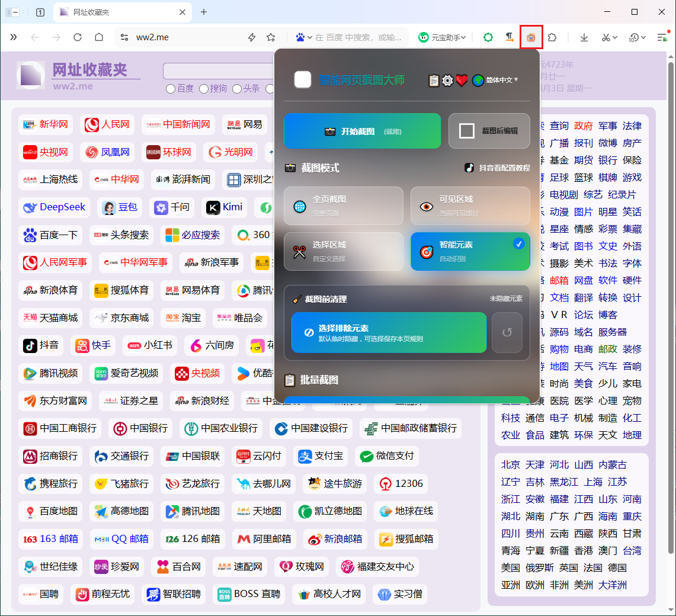676x616 pixels.
Task: Open the downloads icon
Action: point(584,37)
